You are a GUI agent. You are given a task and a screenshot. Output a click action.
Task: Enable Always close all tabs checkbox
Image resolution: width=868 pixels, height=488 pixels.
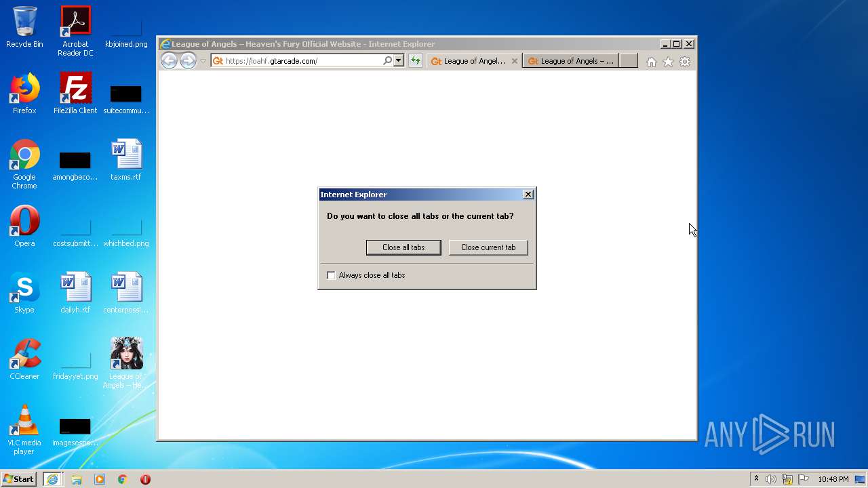pyautogui.click(x=331, y=275)
